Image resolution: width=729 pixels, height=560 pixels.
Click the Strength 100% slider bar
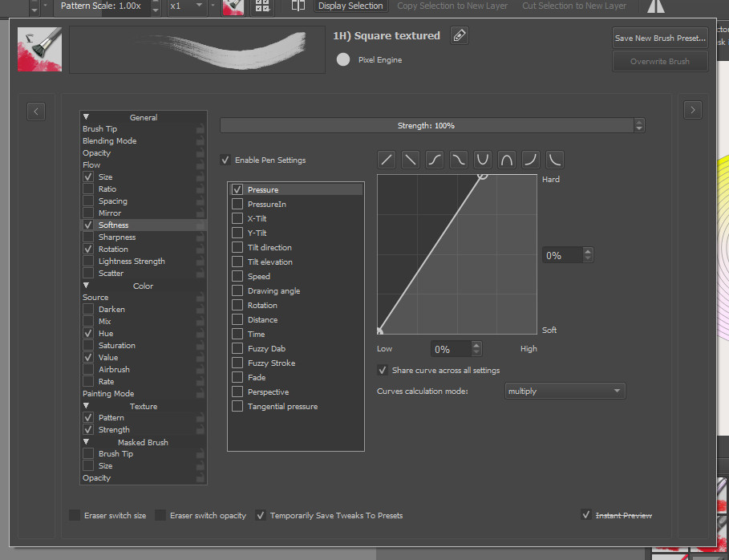[x=426, y=125]
